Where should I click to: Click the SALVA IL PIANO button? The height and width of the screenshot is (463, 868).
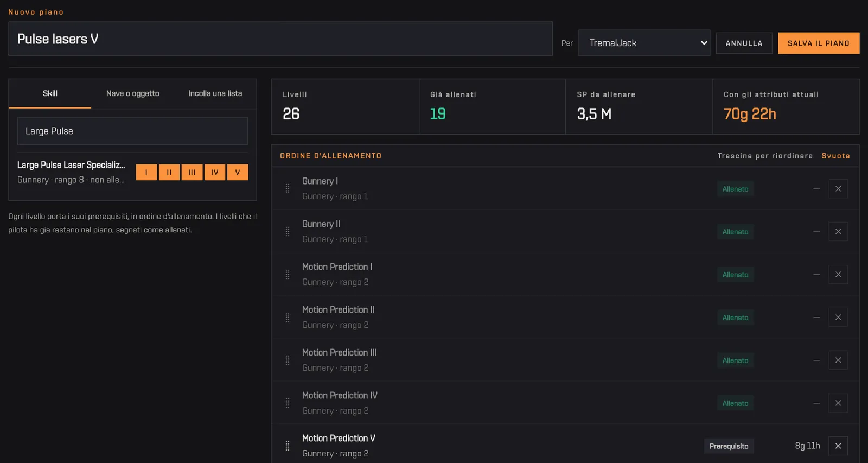pyautogui.click(x=819, y=43)
